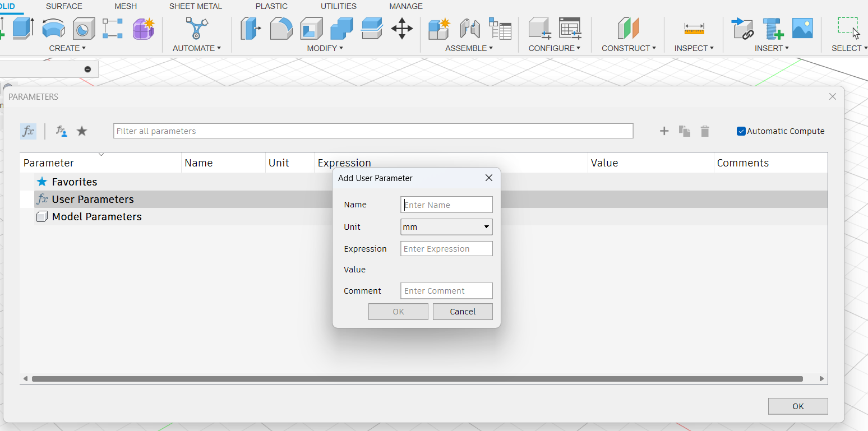This screenshot has height=431, width=868.
Task: Click the Filter all parameters field
Action: pyautogui.click(x=373, y=131)
